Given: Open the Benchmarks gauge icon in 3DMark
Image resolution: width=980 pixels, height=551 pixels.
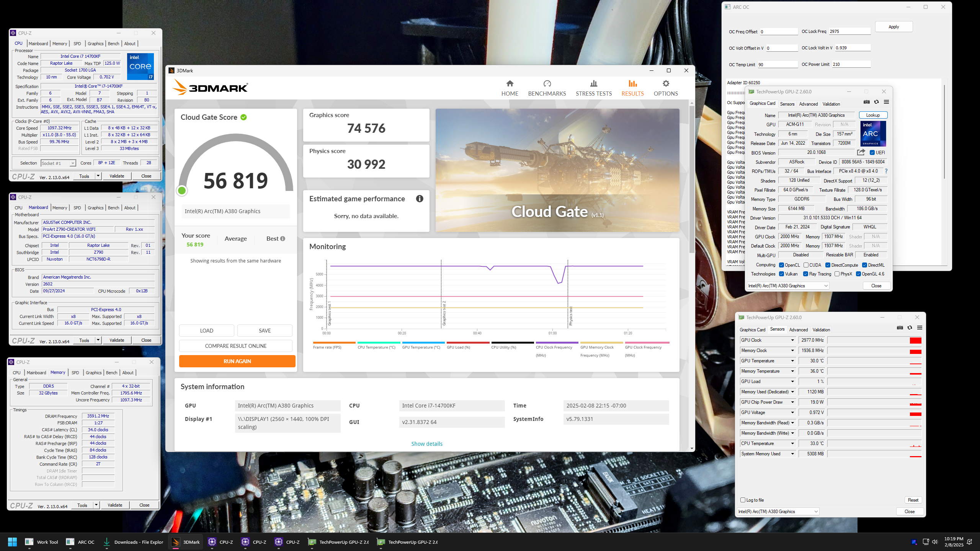Looking at the screenshot, I should (547, 83).
